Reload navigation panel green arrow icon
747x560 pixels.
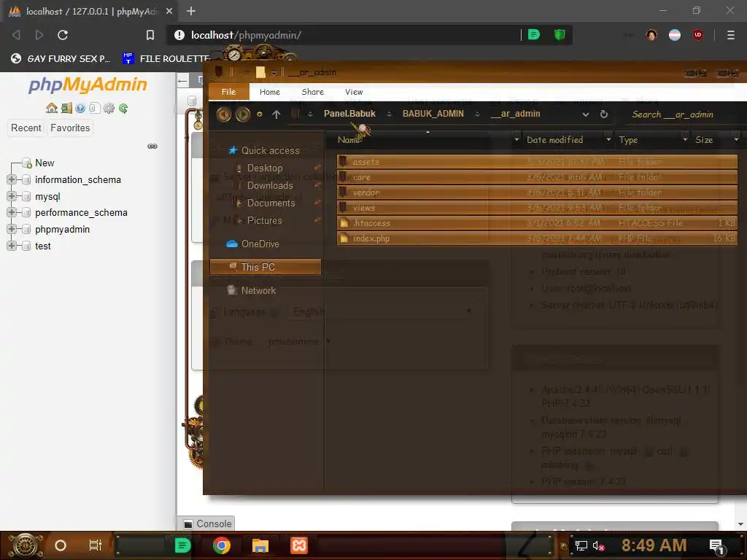123,108
